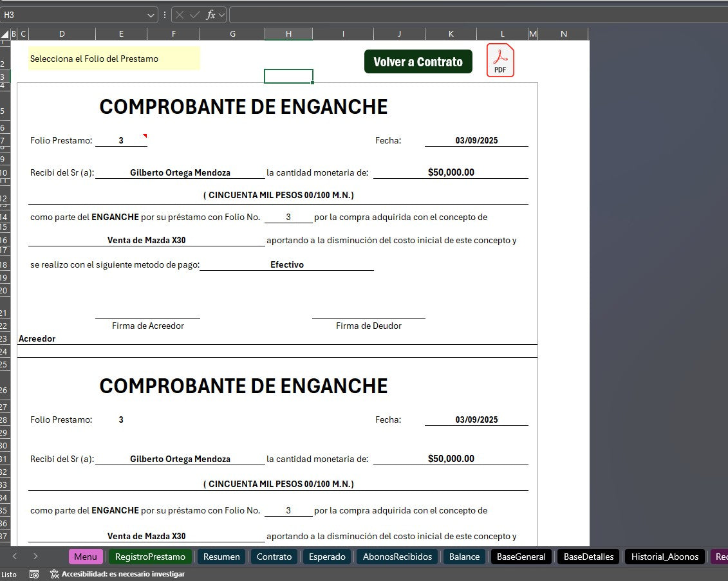
Task: Click the Cancel X icon in formula bar
Action: 180,15
